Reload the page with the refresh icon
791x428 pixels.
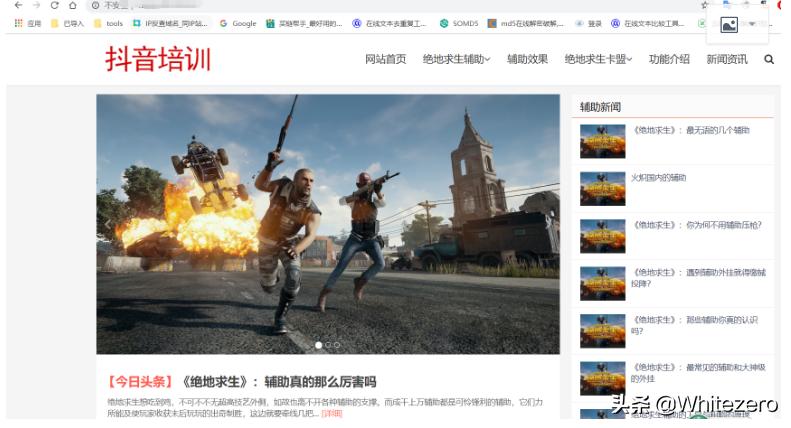pos(54,6)
